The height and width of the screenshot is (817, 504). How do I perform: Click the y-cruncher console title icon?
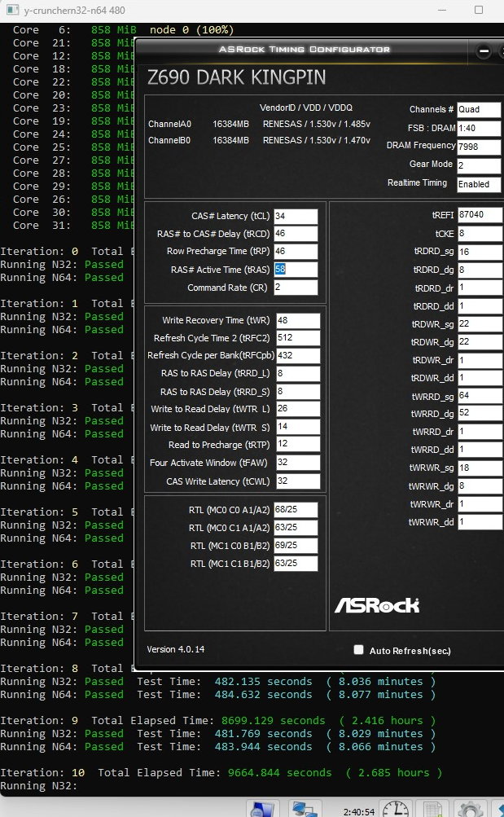pyautogui.click(x=12, y=10)
